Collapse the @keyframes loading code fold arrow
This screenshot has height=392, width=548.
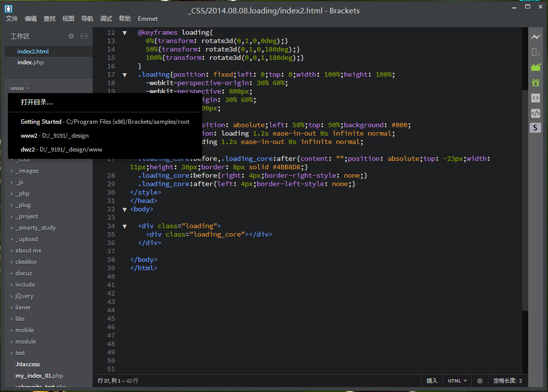pos(124,33)
